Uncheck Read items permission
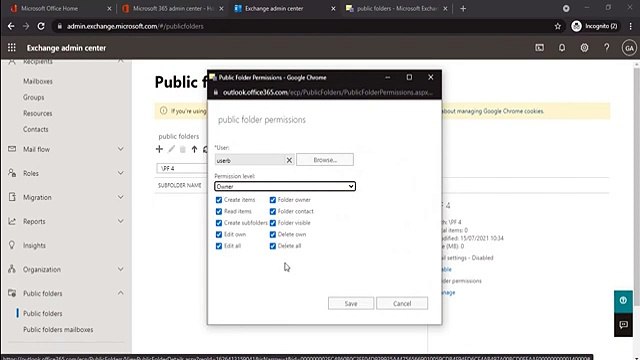This screenshot has height=360, width=640. point(219,211)
